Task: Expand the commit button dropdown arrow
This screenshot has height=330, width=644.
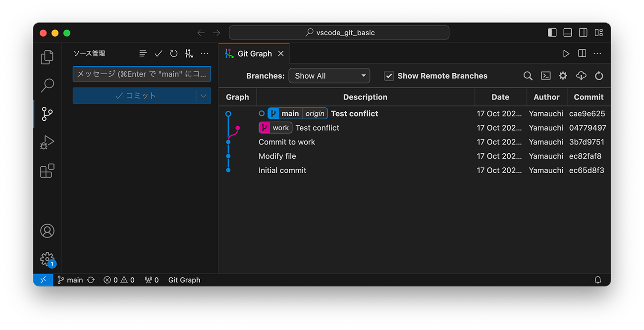Action: [204, 95]
